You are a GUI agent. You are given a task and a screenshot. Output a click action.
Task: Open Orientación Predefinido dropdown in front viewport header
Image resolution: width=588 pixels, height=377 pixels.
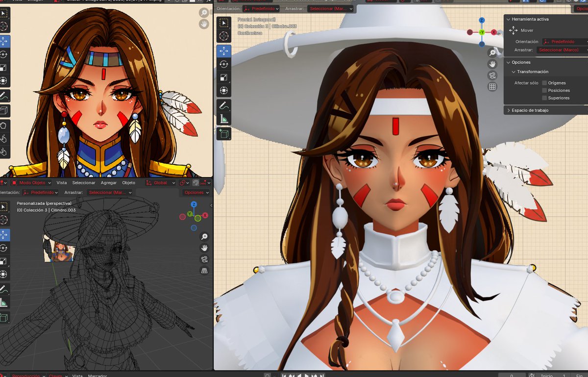click(x=261, y=9)
